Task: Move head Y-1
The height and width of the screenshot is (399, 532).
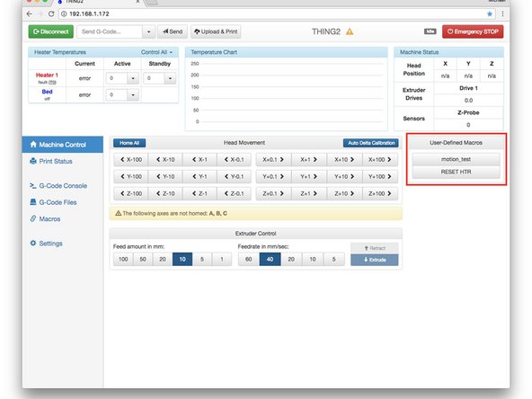Action: [x=199, y=176]
